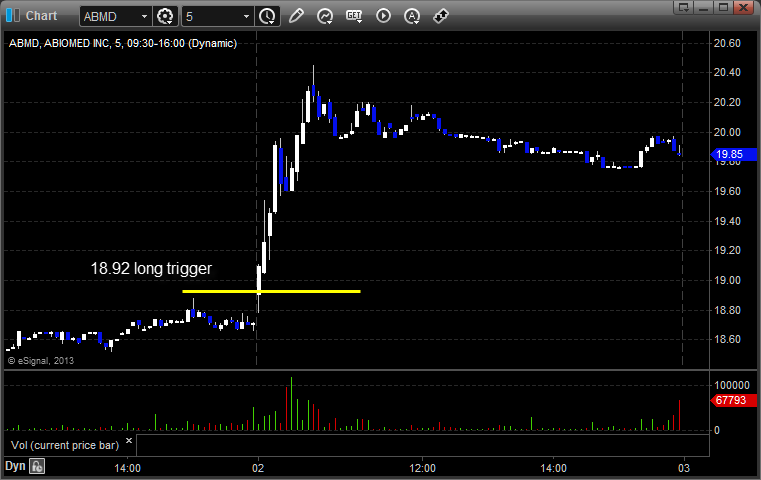Close the Vol study panel
The image size is (761, 480).
tap(129, 441)
